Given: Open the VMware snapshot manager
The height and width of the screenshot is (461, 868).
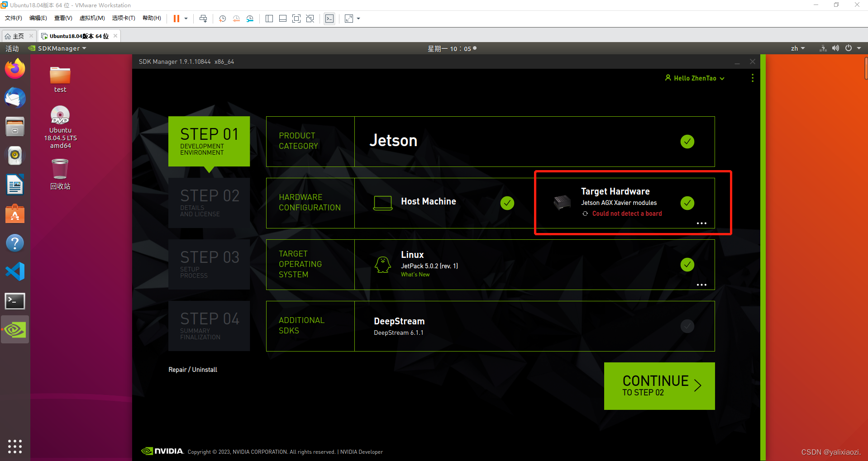Looking at the screenshot, I should point(250,19).
